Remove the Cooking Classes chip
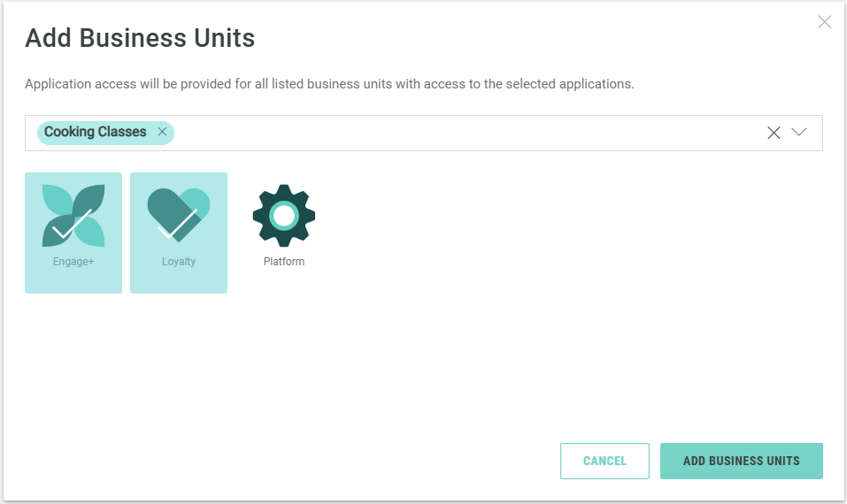The image size is (847, 504). click(x=162, y=132)
